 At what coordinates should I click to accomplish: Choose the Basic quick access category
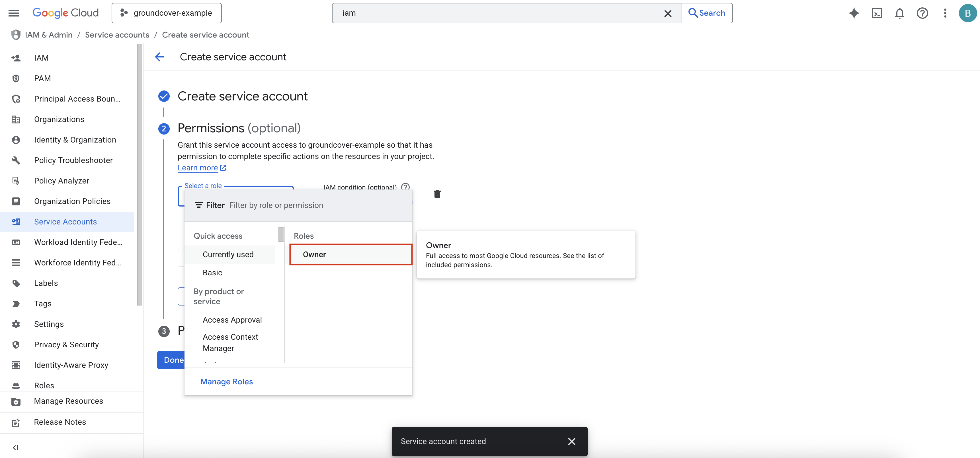tap(212, 273)
